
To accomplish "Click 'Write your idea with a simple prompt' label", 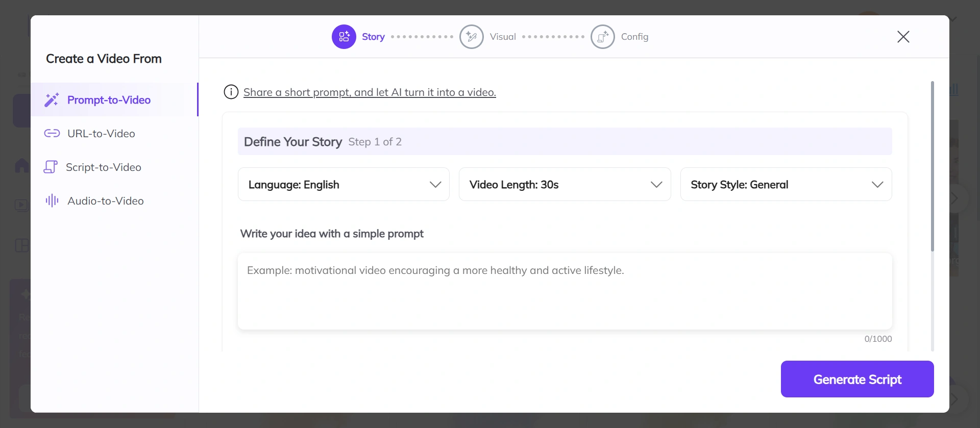I will (332, 234).
